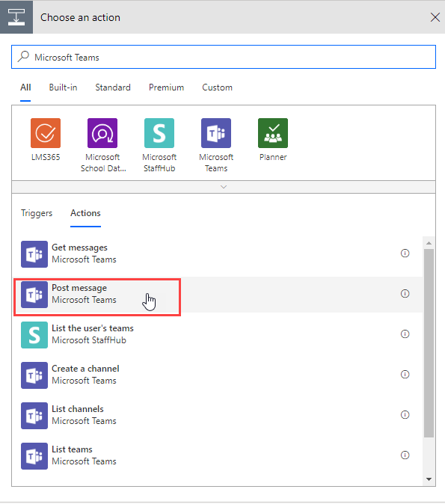Choose the Microsoft StaffHub connector icon

tap(159, 133)
